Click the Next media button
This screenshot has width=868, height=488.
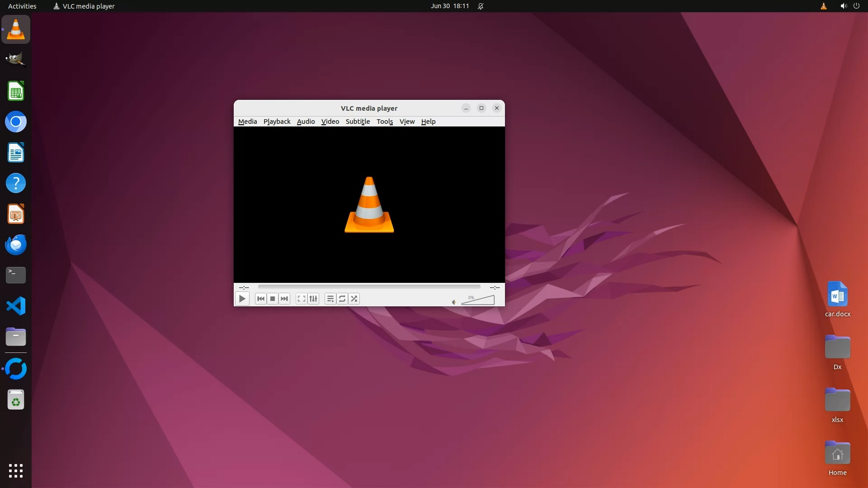click(x=284, y=299)
